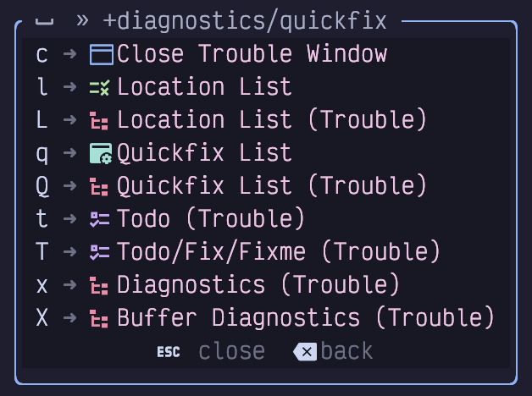Click the red icon beside Location List (Trouble)
The image size is (532, 396).
tap(100, 120)
